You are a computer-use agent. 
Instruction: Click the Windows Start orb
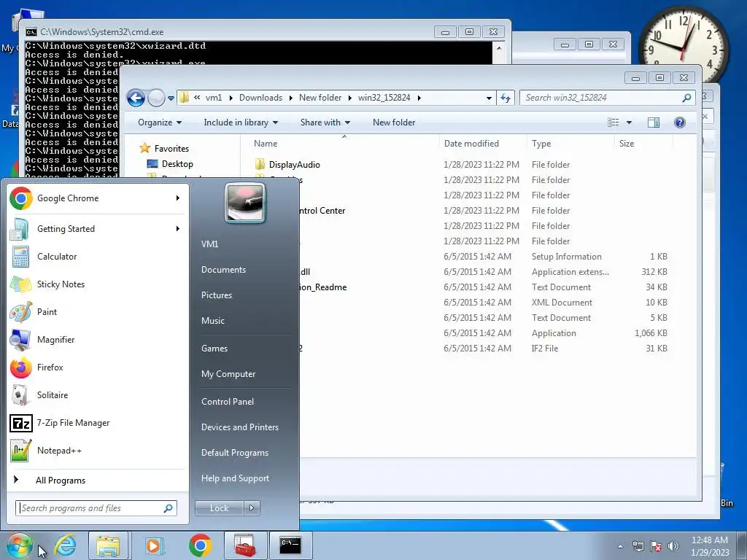click(x=20, y=545)
